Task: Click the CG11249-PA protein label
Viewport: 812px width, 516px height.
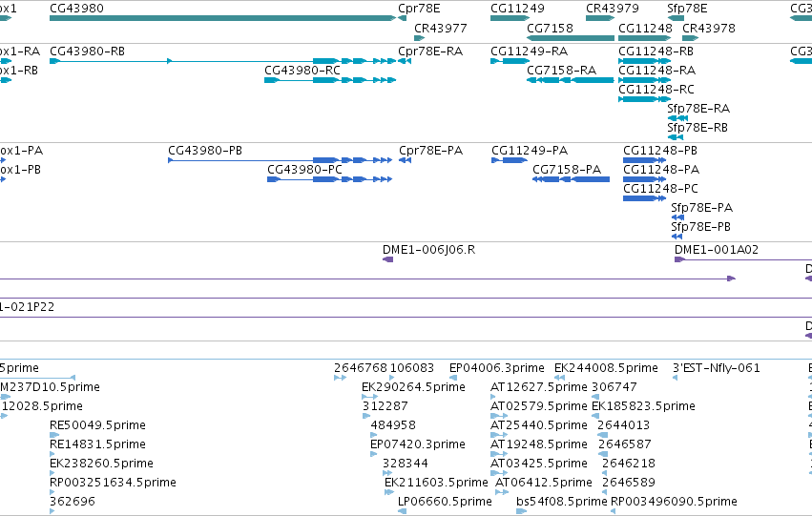Action: [530, 151]
